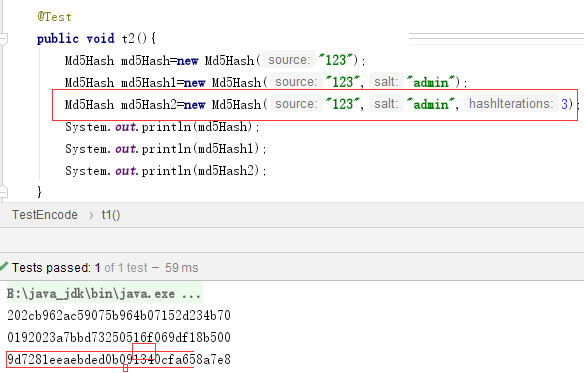Click the public keyword in the method declaration

pyautogui.click(x=58, y=38)
